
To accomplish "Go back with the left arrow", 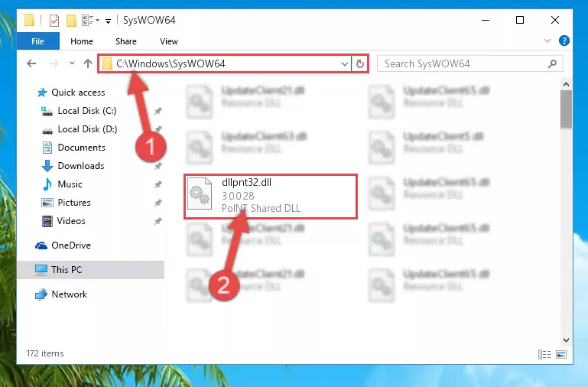I will pyautogui.click(x=31, y=63).
